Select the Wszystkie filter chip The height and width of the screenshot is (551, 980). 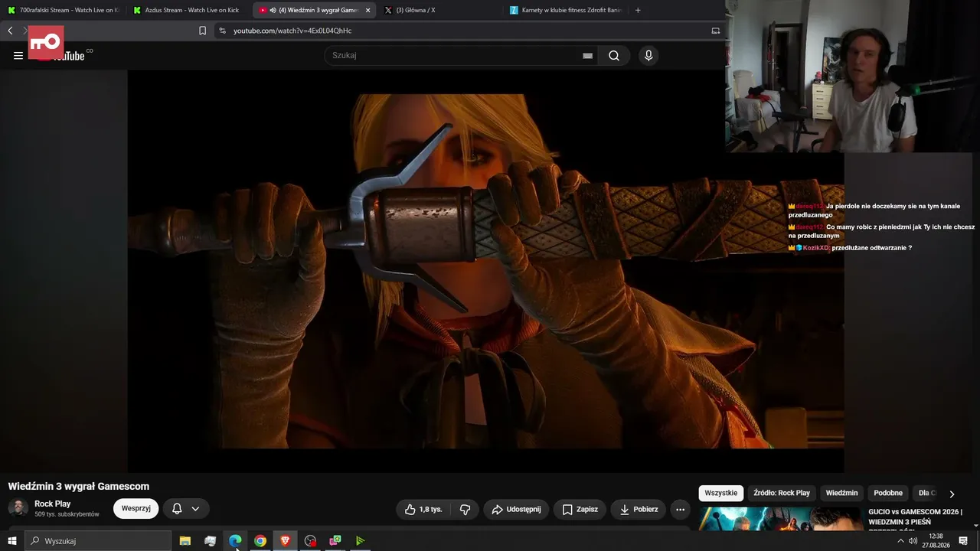[x=720, y=493]
